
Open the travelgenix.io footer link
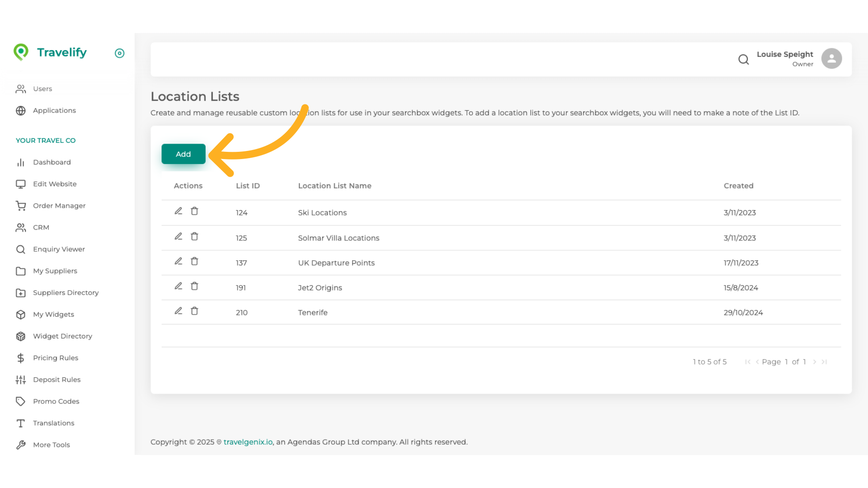click(x=248, y=442)
